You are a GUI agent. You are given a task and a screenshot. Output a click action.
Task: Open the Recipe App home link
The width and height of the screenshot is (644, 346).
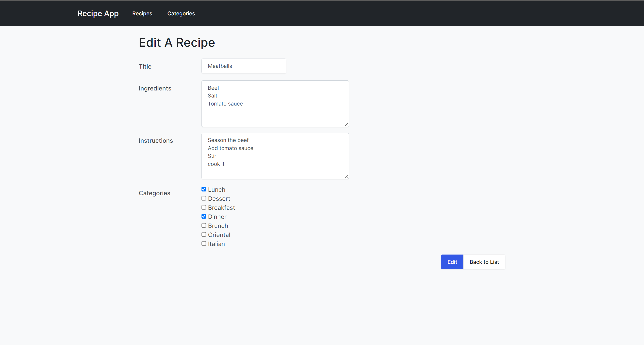pos(98,13)
